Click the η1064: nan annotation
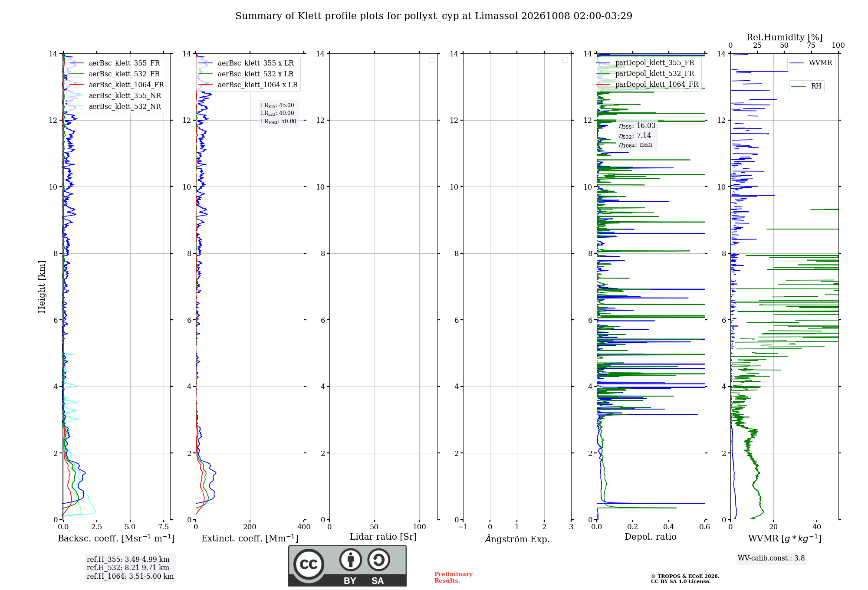The width and height of the screenshot is (868, 590). (635, 145)
